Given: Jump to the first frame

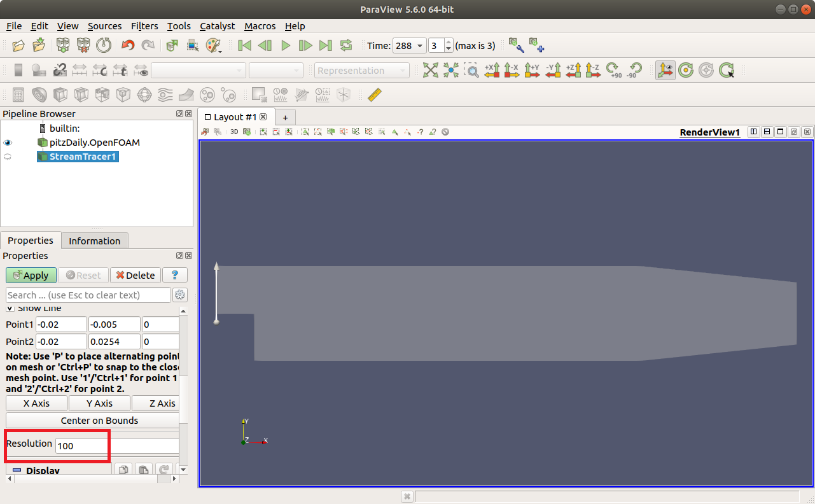Looking at the screenshot, I should point(244,46).
